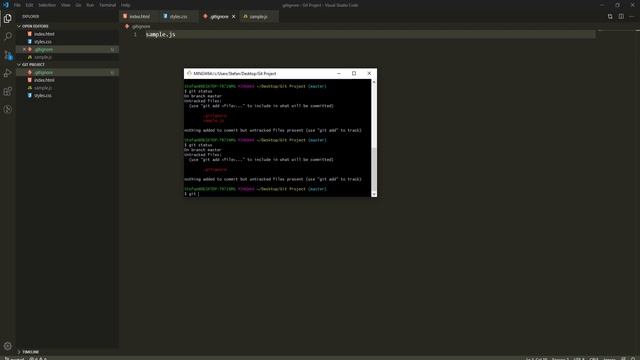This screenshot has width=640, height=360.
Task: Open the Edit menu
Action: coord(29,5)
